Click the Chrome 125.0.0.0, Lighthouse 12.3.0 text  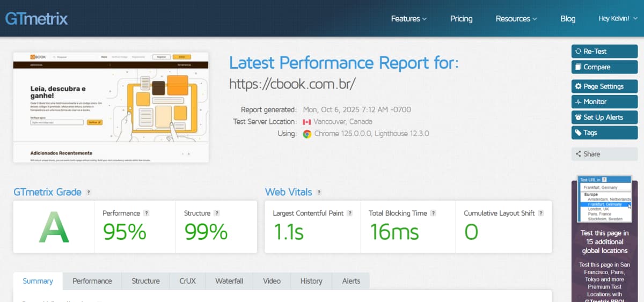pyautogui.click(x=371, y=134)
